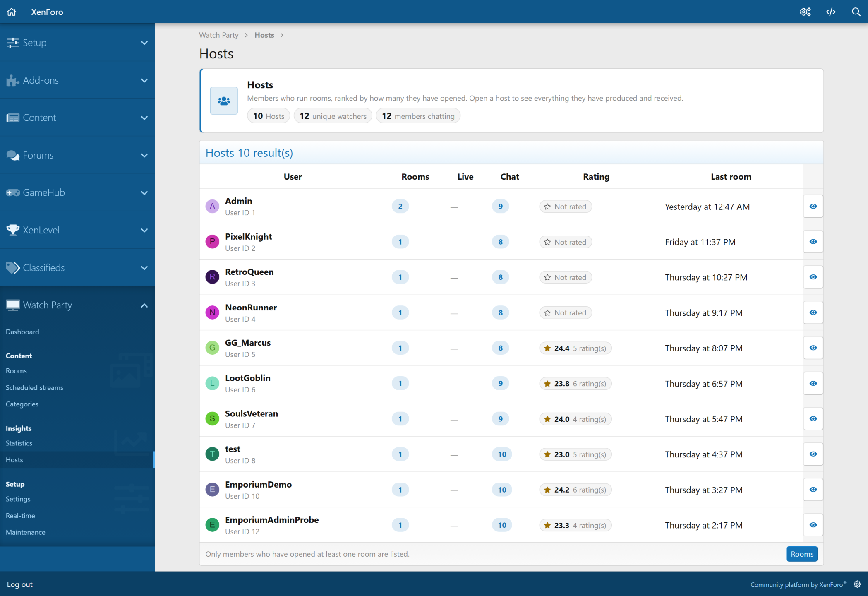Open the search magnifier icon
This screenshot has height=596, width=868.
856,12
